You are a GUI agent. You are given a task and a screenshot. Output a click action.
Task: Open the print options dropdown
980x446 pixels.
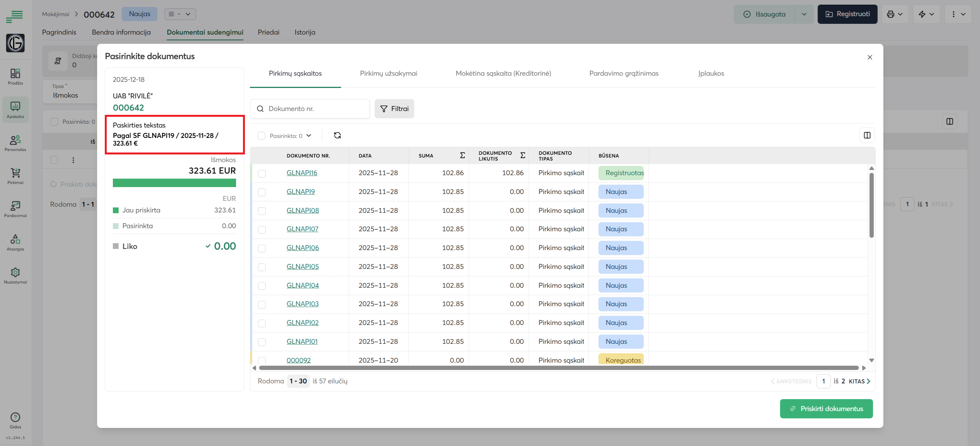click(894, 14)
